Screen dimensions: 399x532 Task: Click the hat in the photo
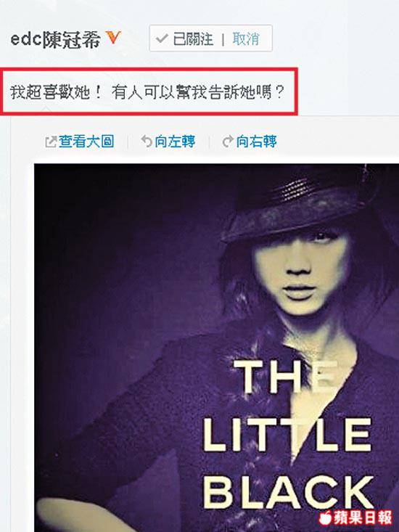(305, 203)
